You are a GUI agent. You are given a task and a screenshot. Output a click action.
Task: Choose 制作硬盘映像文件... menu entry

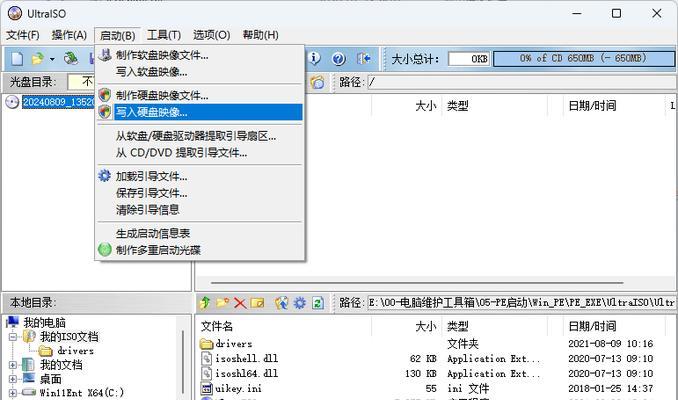coord(199,95)
